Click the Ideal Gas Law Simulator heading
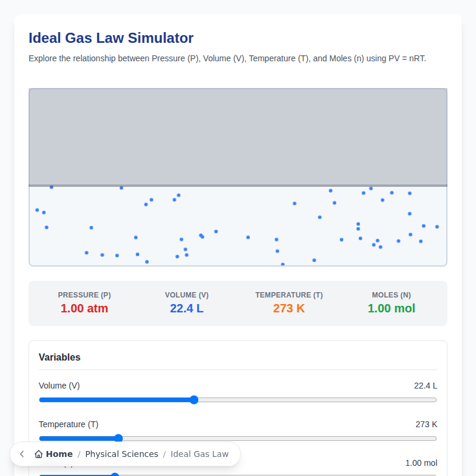This screenshot has width=476, height=476. tap(111, 38)
